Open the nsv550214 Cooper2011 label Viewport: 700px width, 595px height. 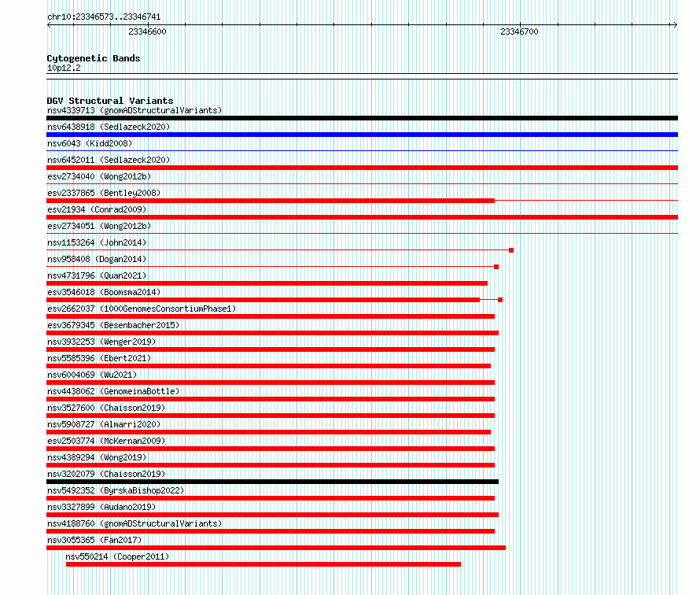click(117, 556)
